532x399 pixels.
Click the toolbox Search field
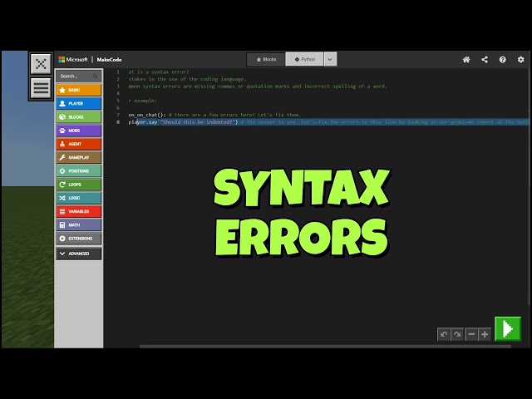(78, 76)
